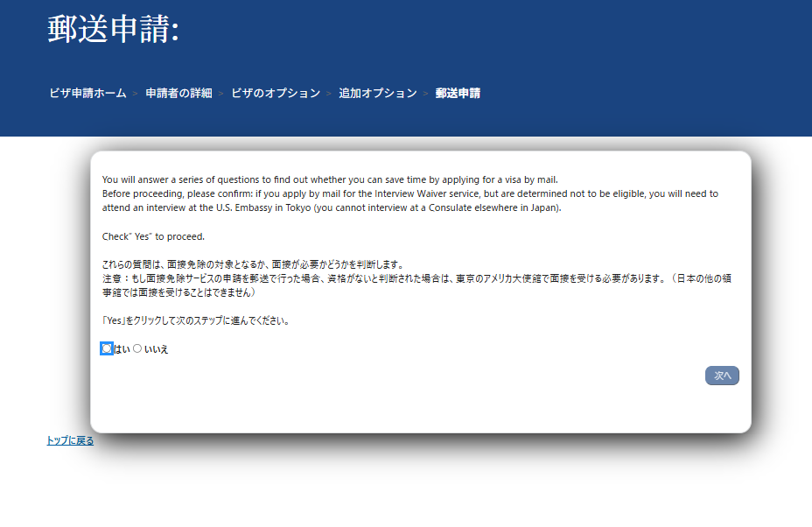Click the separator arrow after 申請者の詳細

(x=221, y=93)
